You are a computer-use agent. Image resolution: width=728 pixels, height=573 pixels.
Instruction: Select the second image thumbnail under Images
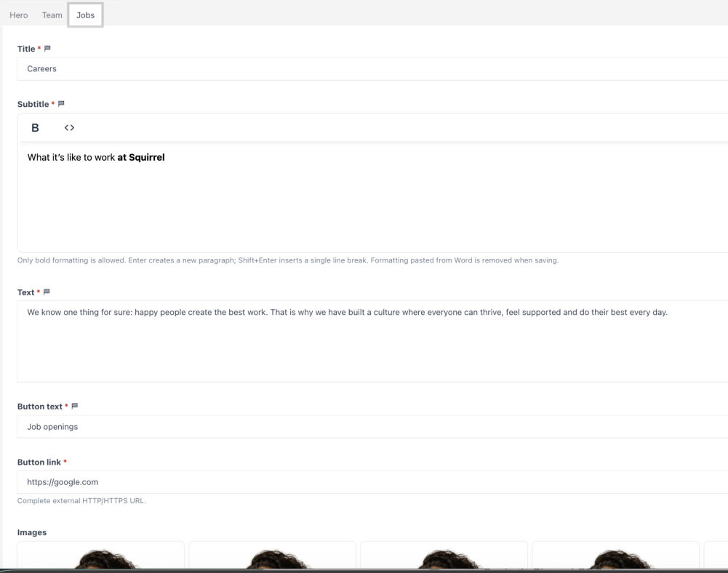point(273,555)
